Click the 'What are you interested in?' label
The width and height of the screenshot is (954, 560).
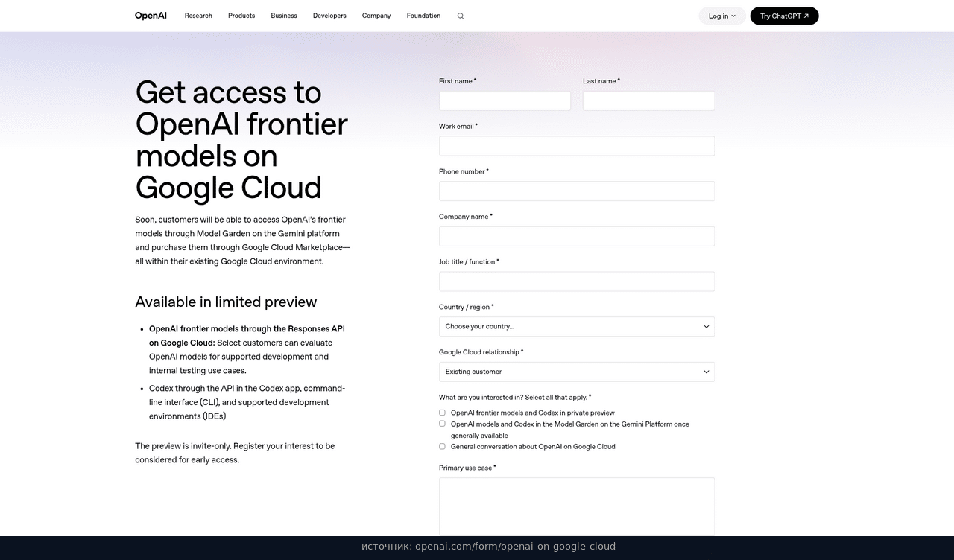(515, 398)
